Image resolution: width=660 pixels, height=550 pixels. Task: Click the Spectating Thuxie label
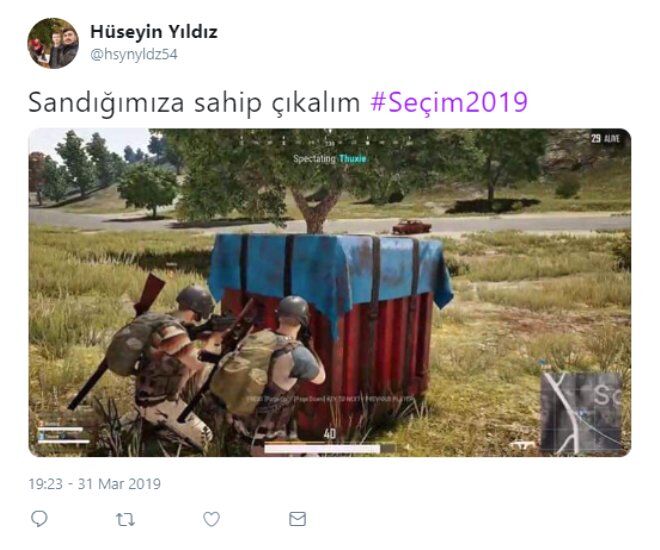330,159
